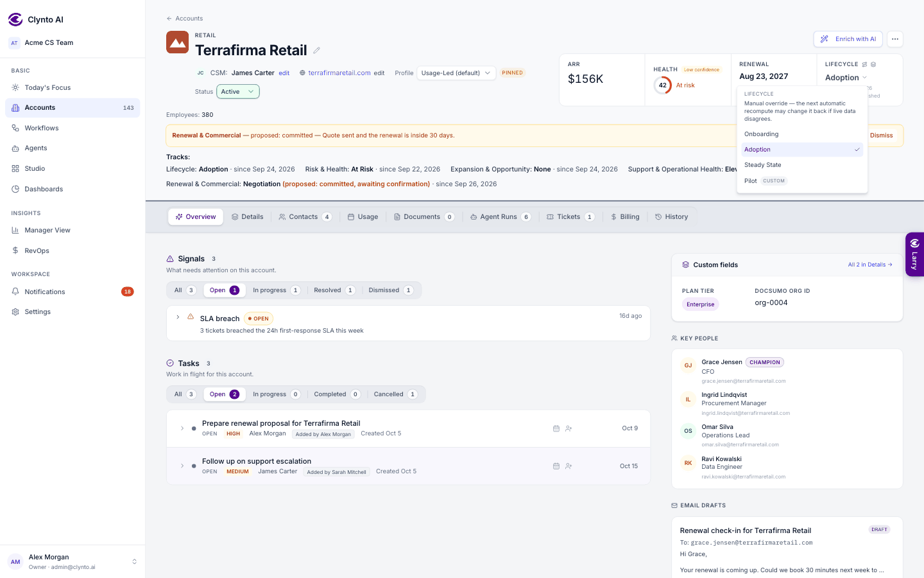Expand the SLA breach signal row
The image size is (924, 578).
178,317
